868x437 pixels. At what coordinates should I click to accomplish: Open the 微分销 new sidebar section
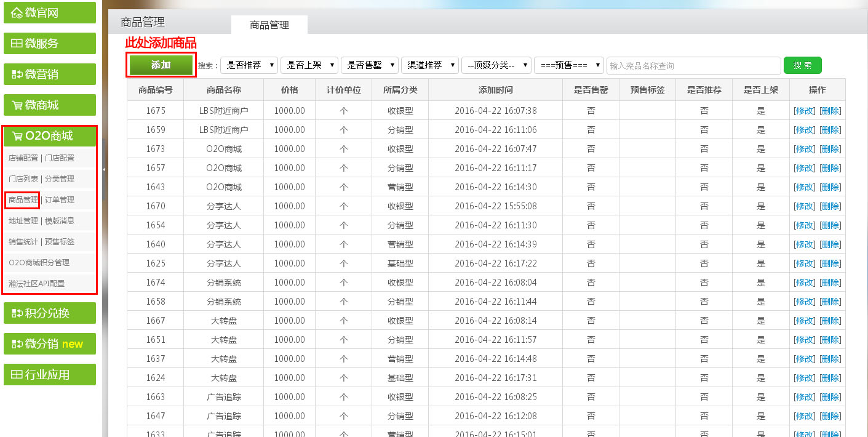(x=50, y=343)
